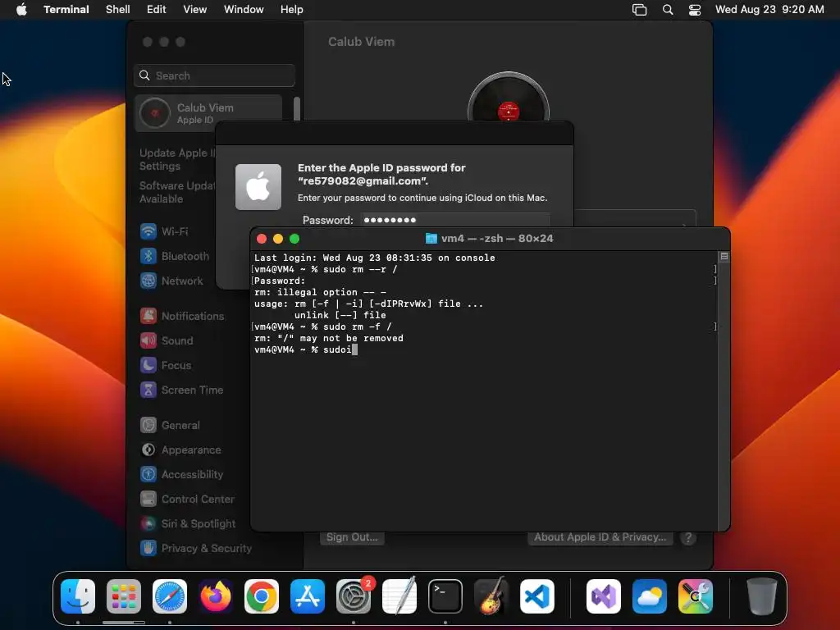Open Visual Studio Code in the dock
Image resolution: width=840 pixels, height=630 pixels.
pyautogui.click(x=536, y=596)
